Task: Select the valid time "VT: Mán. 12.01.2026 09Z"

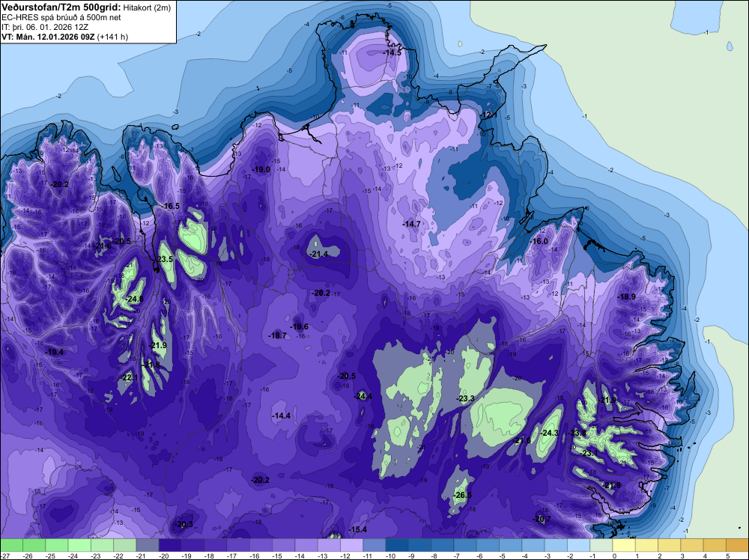Action: [48, 37]
